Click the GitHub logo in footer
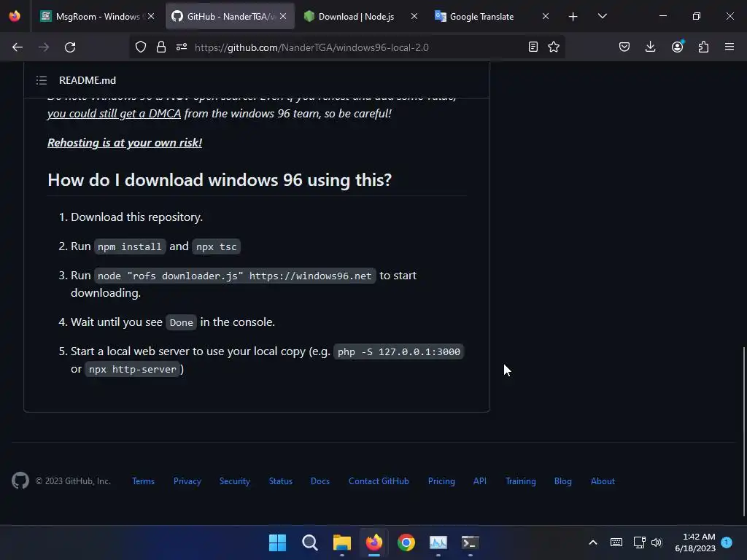 [x=20, y=481]
